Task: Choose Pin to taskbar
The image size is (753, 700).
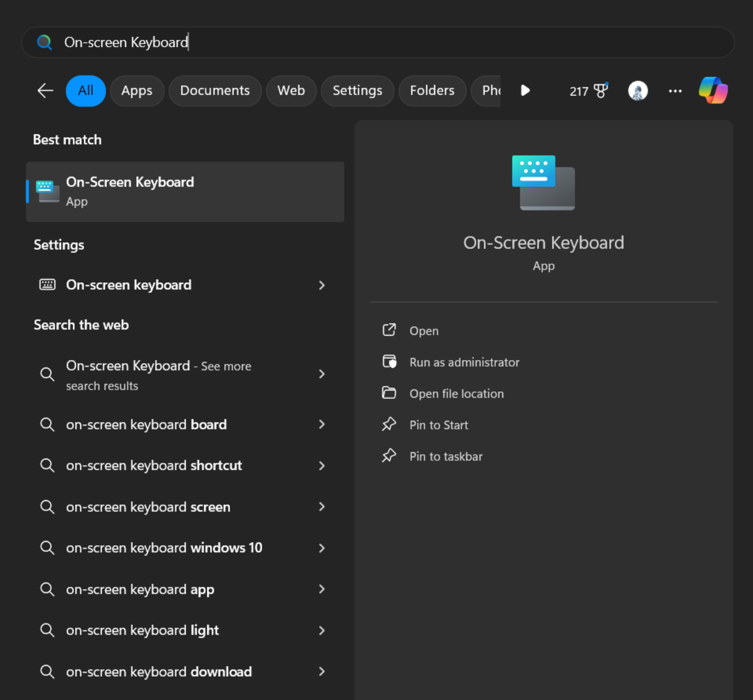Action: (446, 457)
